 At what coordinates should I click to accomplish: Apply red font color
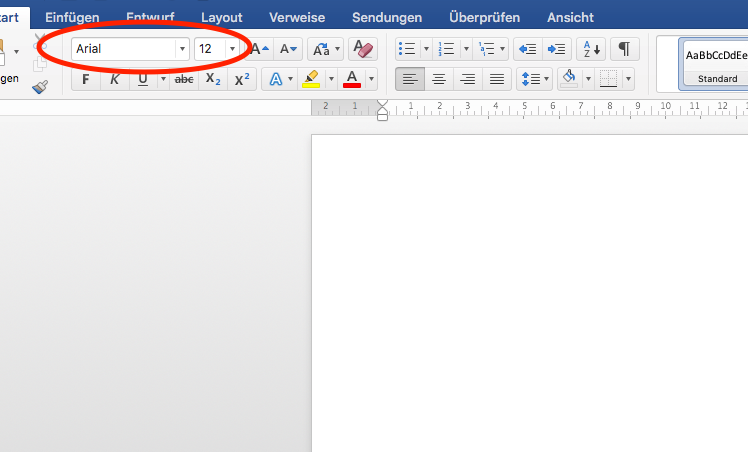tap(352, 79)
